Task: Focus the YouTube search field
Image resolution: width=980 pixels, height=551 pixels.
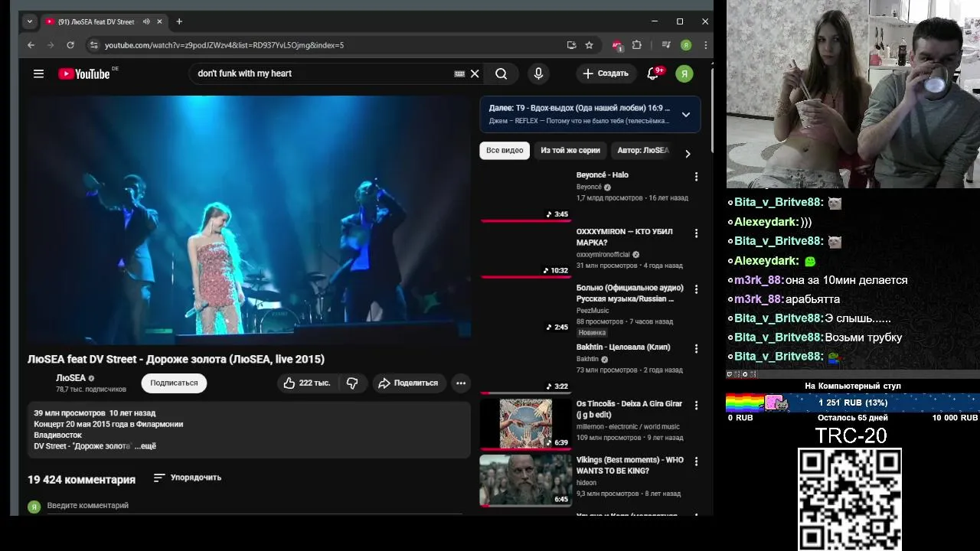Action: (x=322, y=73)
